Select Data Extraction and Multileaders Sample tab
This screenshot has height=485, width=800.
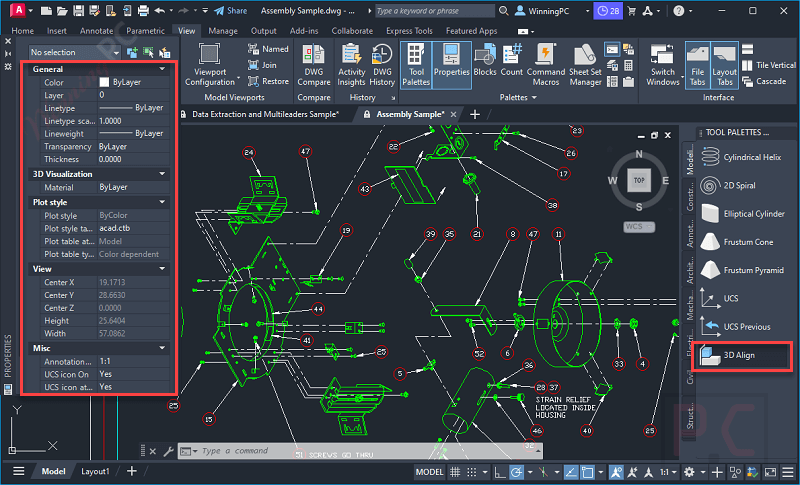[265, 114]
